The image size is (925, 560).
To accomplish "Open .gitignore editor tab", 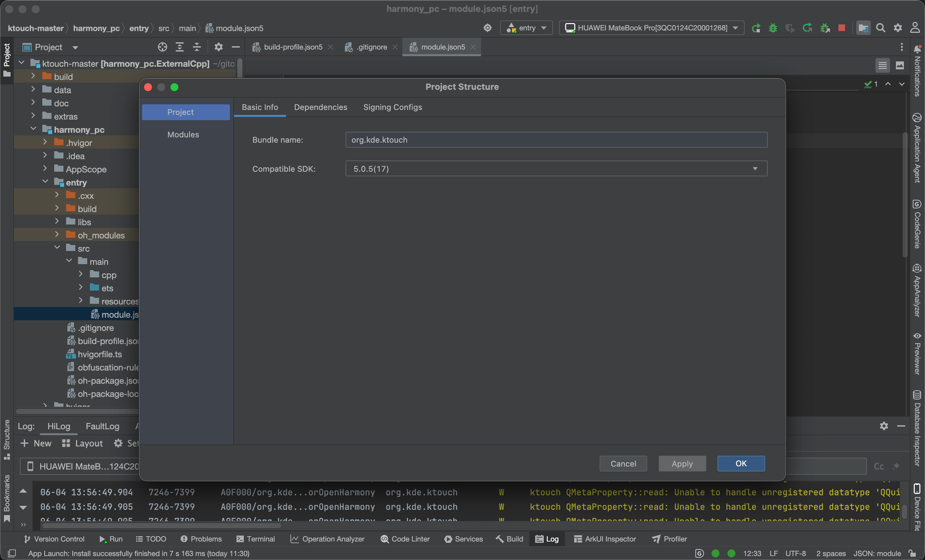I will [x=372, y=47].
